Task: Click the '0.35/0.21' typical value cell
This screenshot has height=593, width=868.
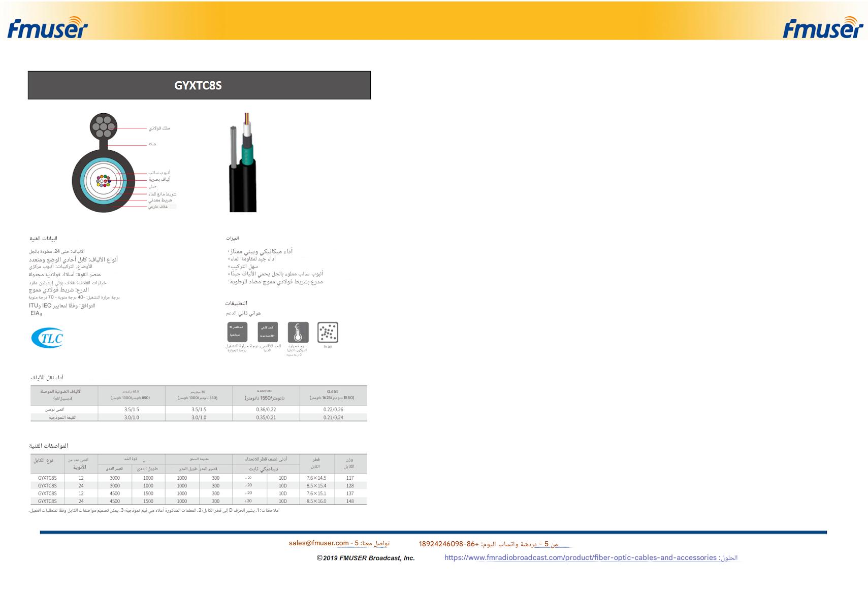Action: tap(266, 417)
